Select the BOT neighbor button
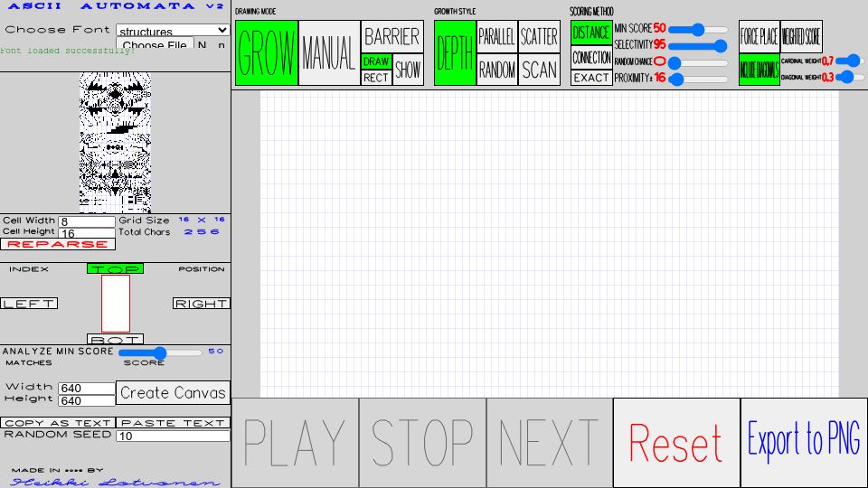Image resolution: width=868 pixels, height=488 pixels. 115,339
